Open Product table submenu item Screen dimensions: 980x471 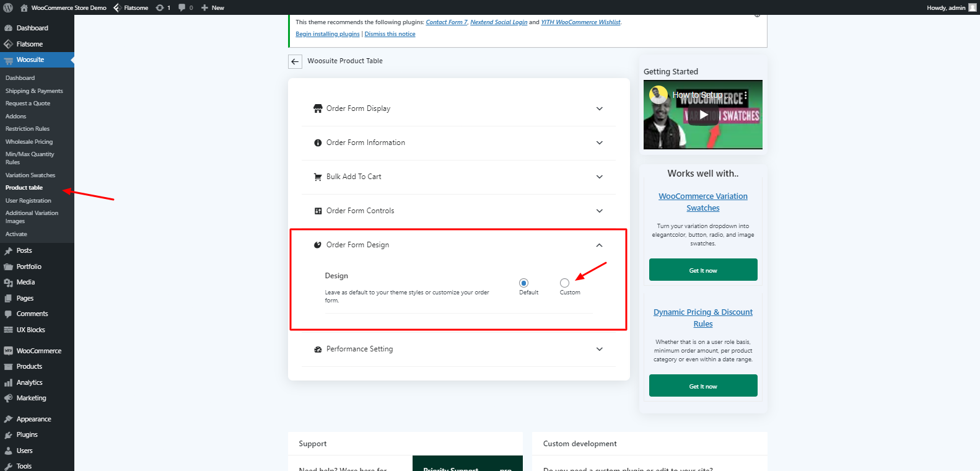pos(24,188)
